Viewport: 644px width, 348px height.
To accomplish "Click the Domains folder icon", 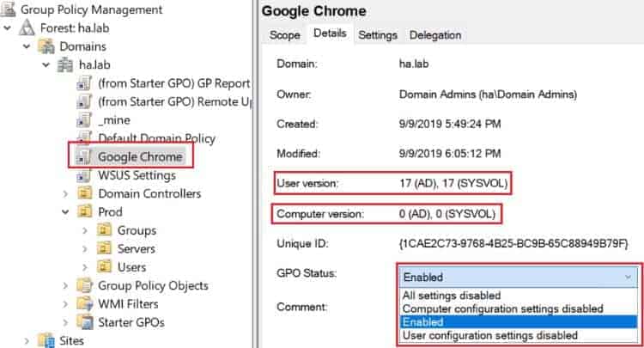I will click(x=46, y=46).
